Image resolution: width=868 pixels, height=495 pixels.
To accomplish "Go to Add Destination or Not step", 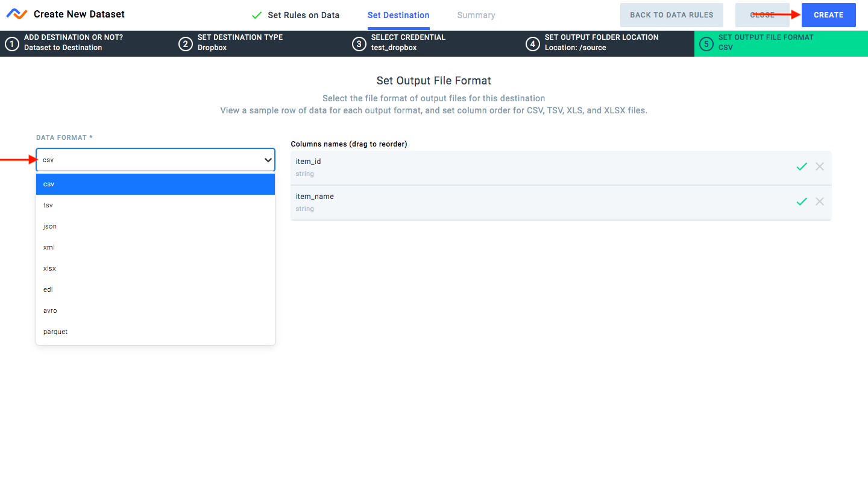I will [87, 44].
